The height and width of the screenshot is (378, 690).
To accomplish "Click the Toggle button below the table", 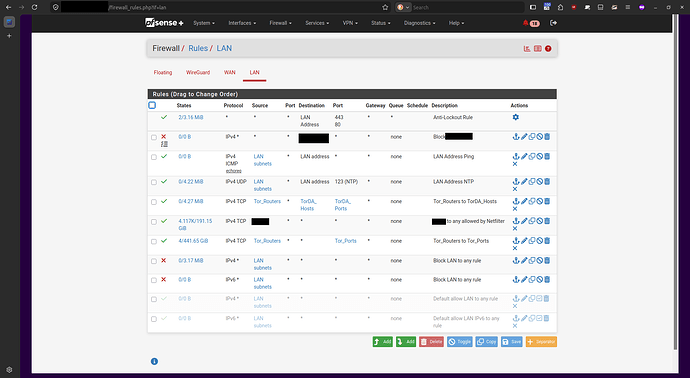I will click(459, 341).
